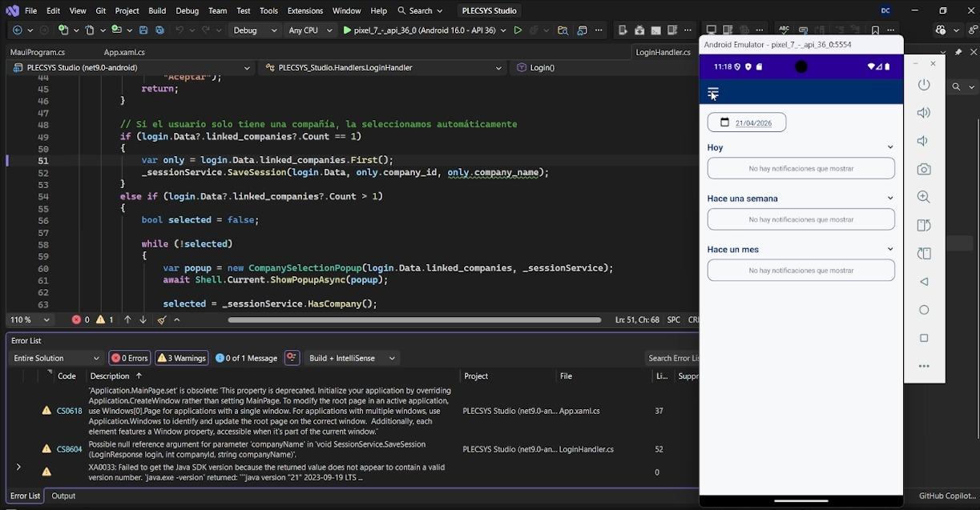Collapse the Hace un mes section
This screenshot has width=980, height=510.
click(x=889, y=249)
